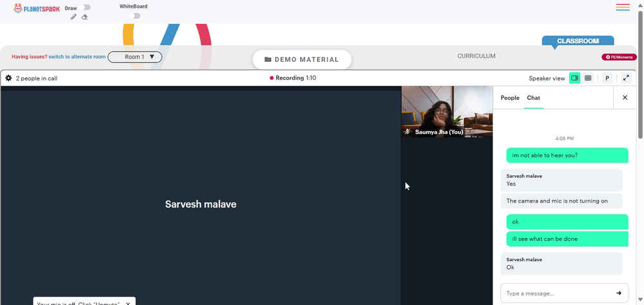Open call settings gear
This screenshot has height=305, width=644.
[8, 77]
